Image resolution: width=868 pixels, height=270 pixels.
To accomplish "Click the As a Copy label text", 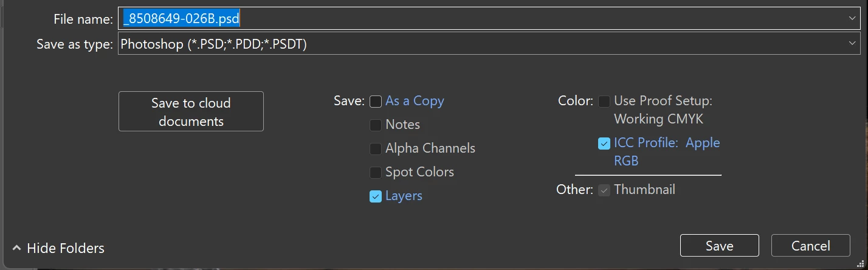I will pyautogui.click(x=415, y=101).
